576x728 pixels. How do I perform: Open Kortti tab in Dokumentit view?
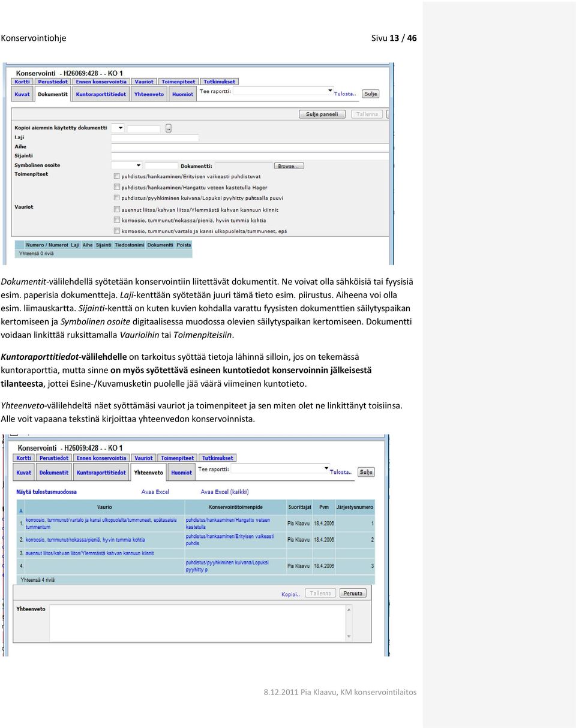click(22, 82)
